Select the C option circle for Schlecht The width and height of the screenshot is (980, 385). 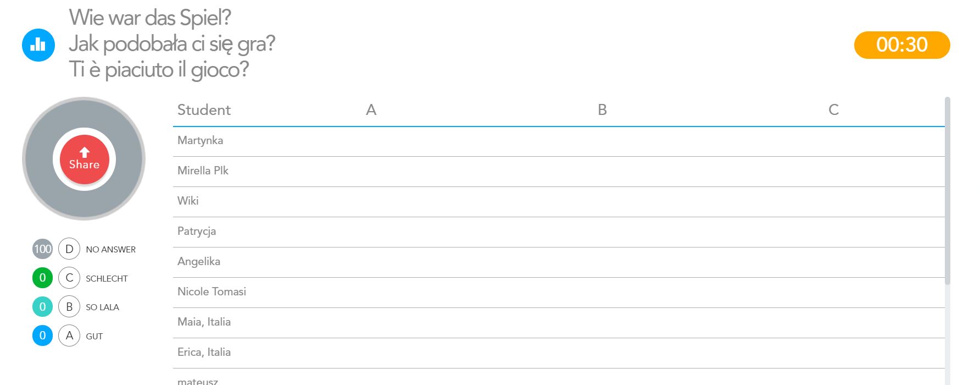[69, 278]
